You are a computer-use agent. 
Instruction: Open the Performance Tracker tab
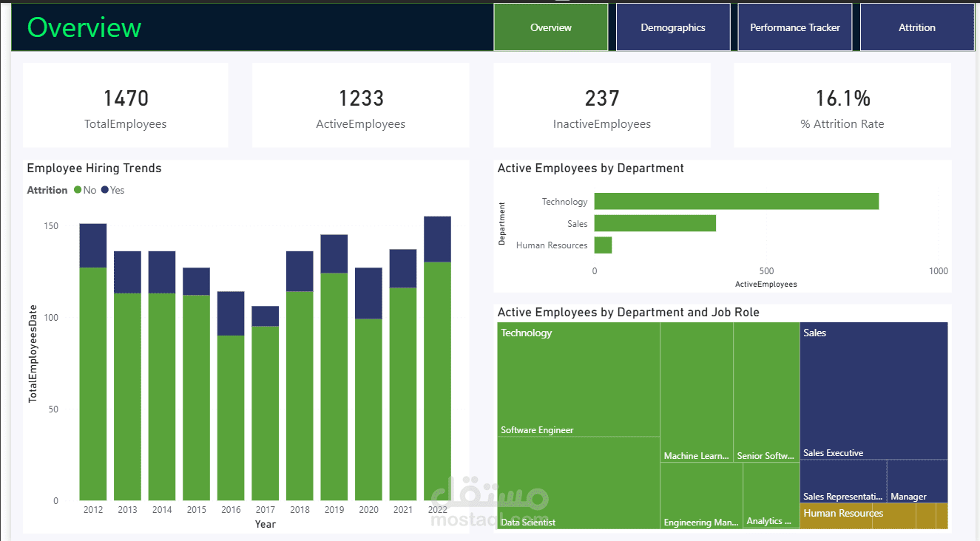click(795, 27)
